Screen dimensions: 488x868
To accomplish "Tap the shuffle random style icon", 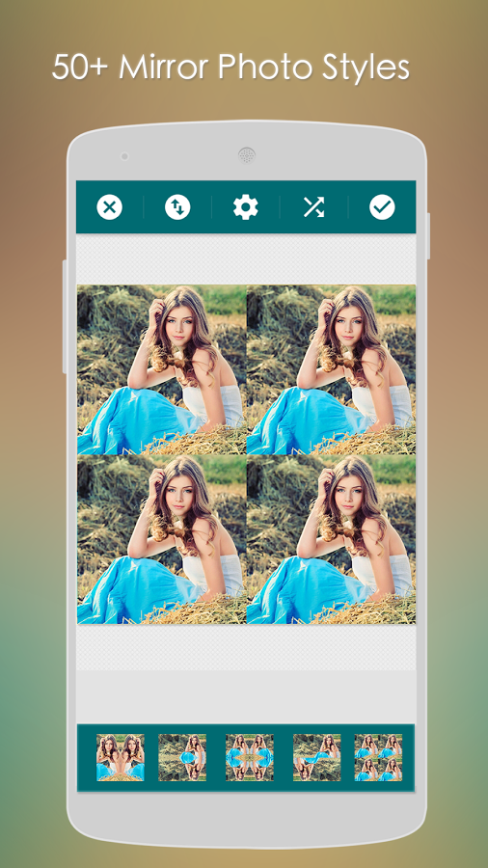I will (x=313, y=207).
